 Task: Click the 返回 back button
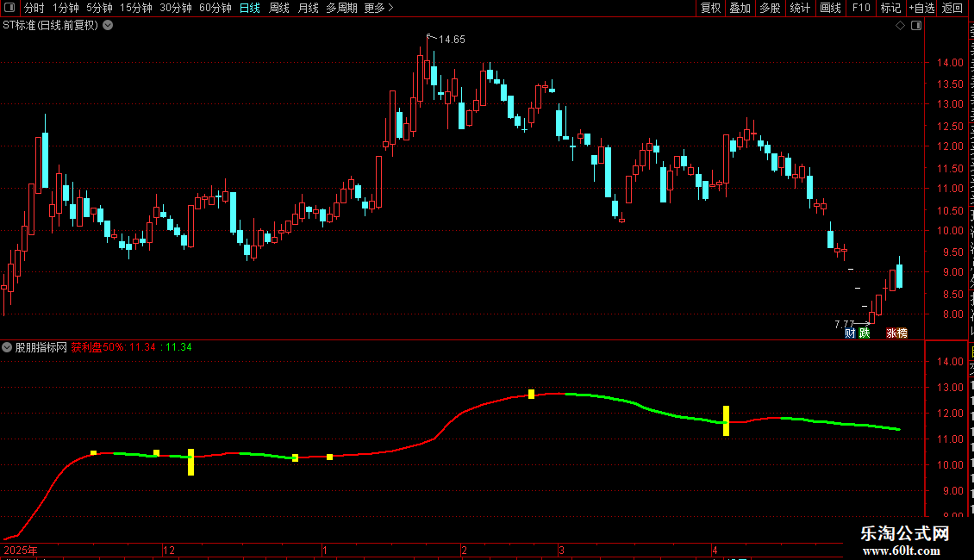952,8
